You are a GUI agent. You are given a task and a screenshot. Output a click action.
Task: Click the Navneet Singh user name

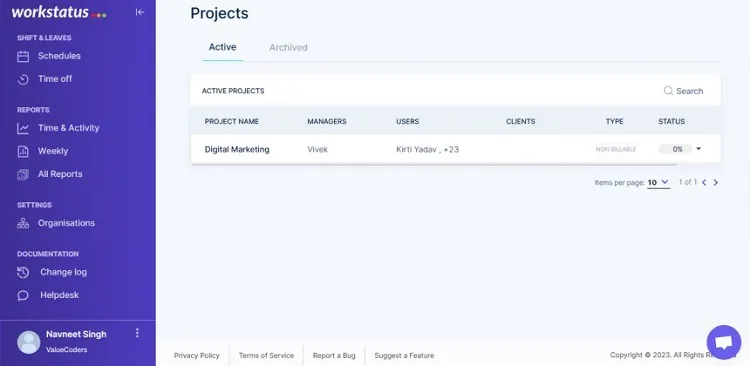77,334
